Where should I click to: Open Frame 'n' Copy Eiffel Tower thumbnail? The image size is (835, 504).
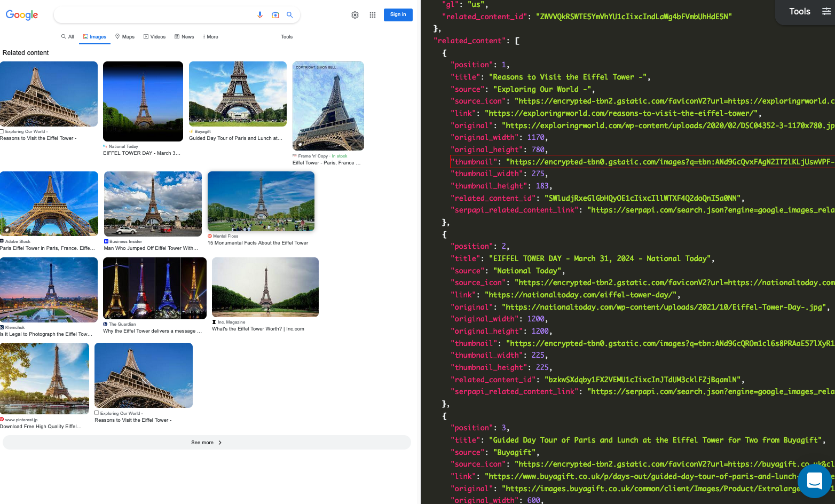pyautogui.click(x=328, y=106)
